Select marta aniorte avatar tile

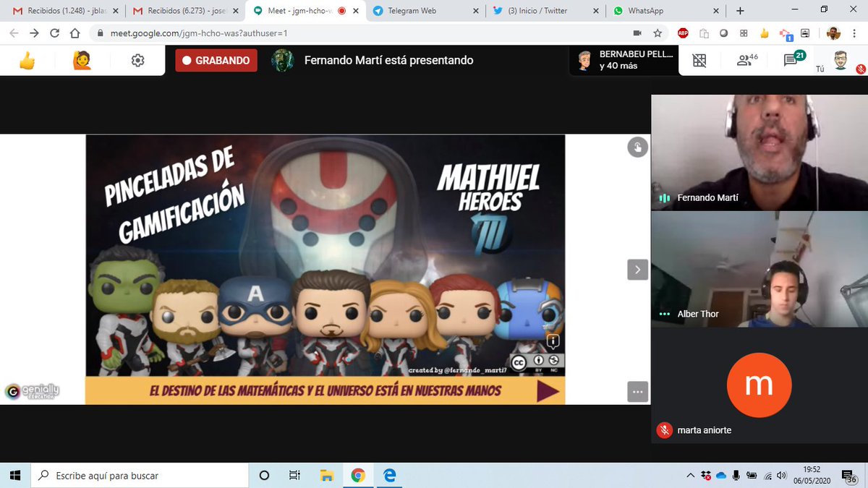click(759, 385)
